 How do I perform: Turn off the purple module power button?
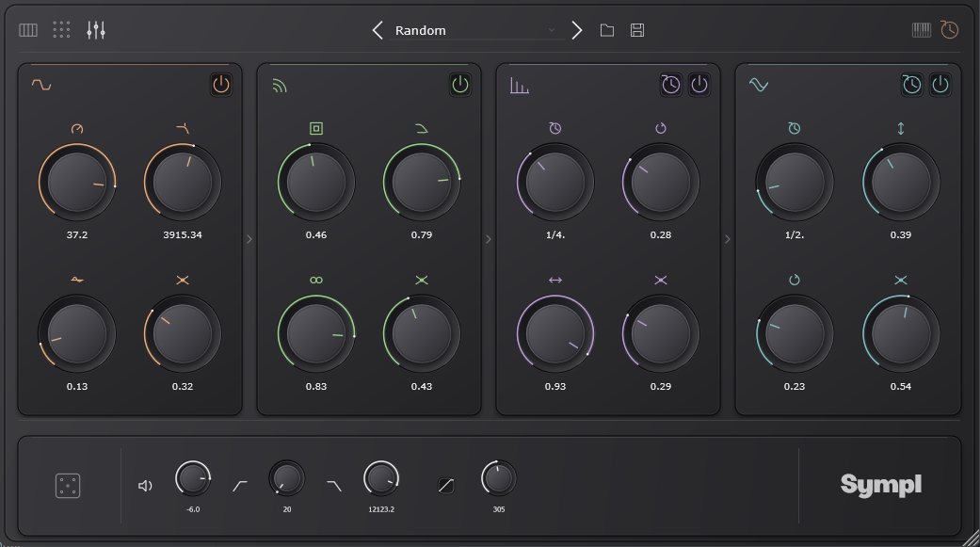click(x=699, y=85)
